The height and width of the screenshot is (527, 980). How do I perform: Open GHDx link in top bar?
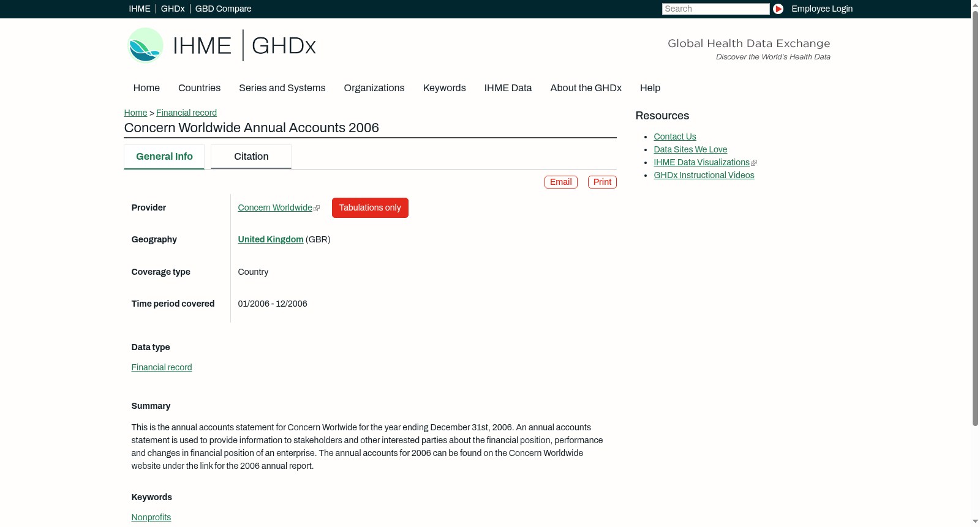[173, 9]
